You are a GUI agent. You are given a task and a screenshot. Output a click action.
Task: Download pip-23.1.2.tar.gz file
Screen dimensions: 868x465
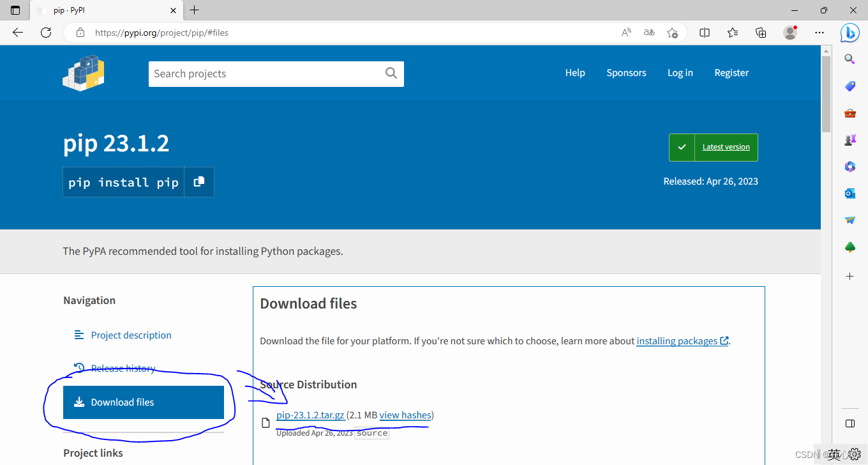(311, 415)
